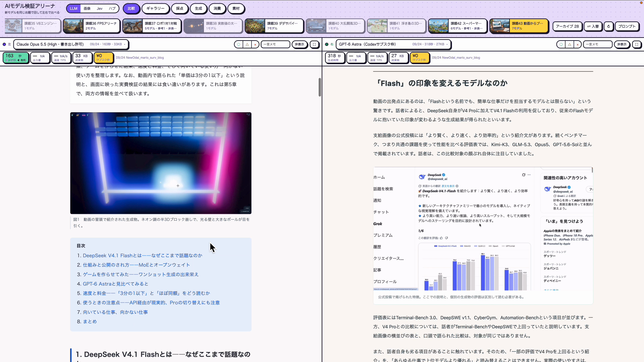Open TOC link まとめ

(90, 321)
